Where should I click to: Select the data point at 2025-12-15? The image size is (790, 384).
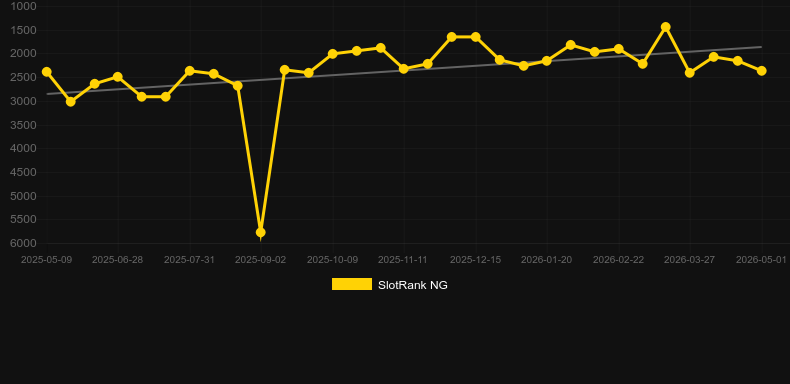(476, 37)
